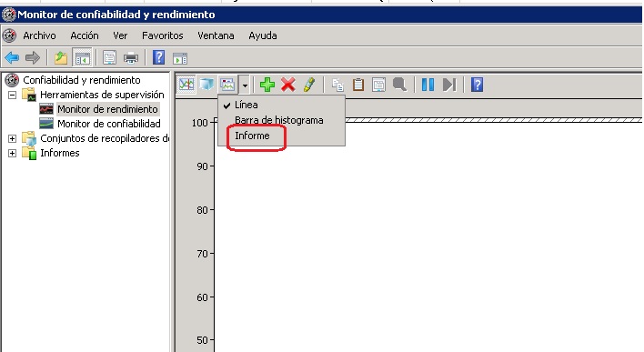This screenshot has width=644, height=352.
Task: Open the Ayuda menu
Action: click(x=263, y=35)
